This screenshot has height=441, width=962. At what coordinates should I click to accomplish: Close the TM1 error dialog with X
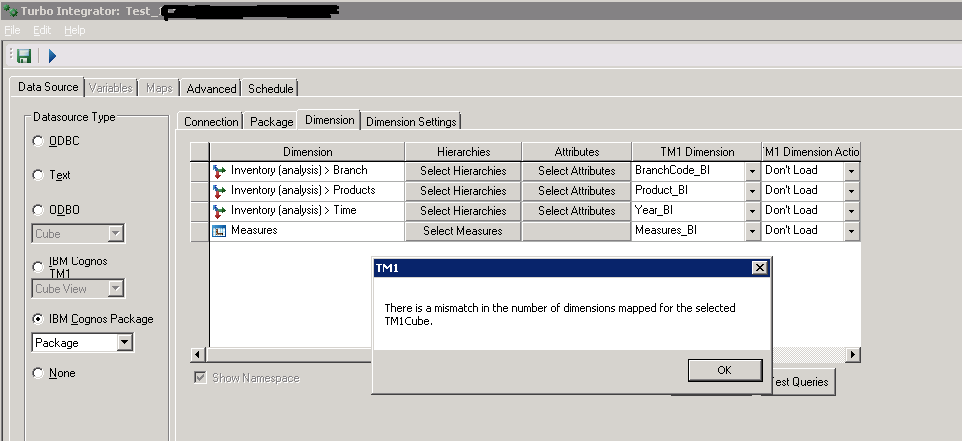coord(759,268)
